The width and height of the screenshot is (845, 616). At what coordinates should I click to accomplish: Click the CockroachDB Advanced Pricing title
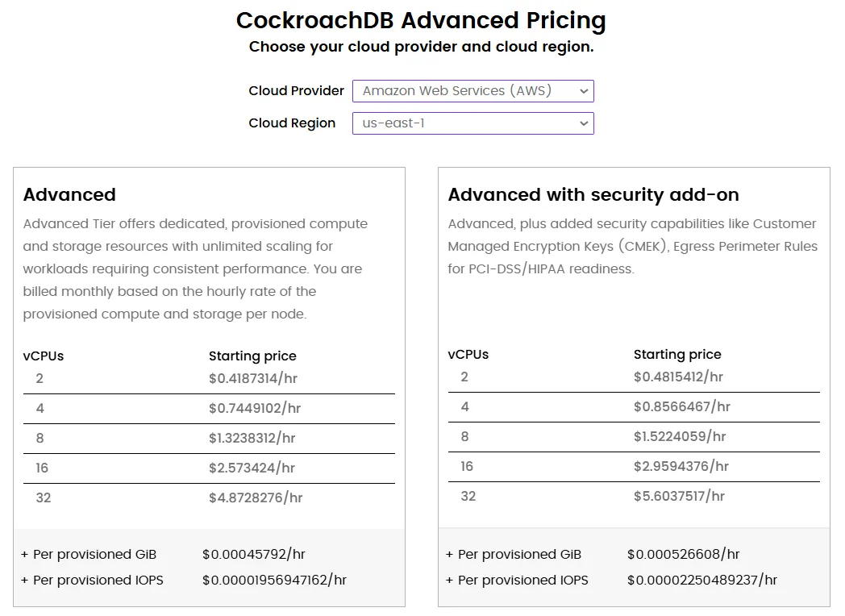(421, 20)
